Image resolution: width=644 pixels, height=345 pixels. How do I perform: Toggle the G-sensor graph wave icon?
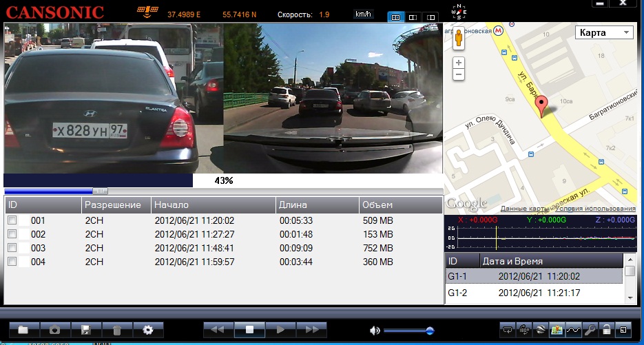click(x=575, y=330)
